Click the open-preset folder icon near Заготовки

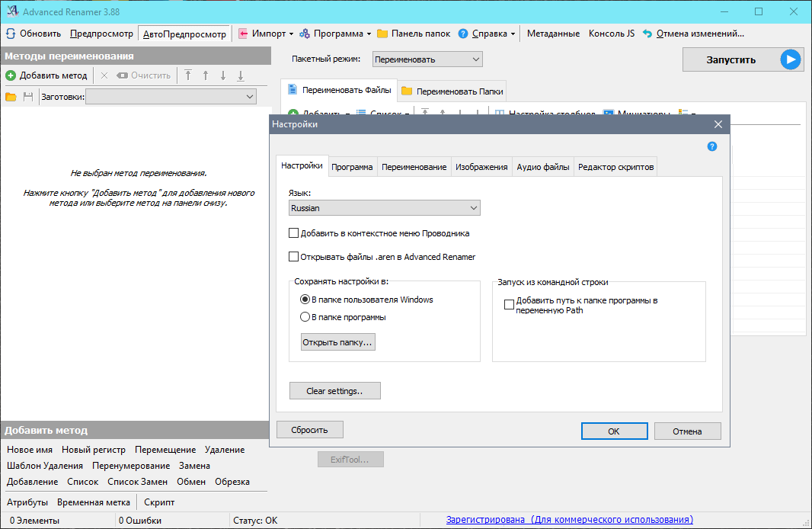click(x=11, y=97)
